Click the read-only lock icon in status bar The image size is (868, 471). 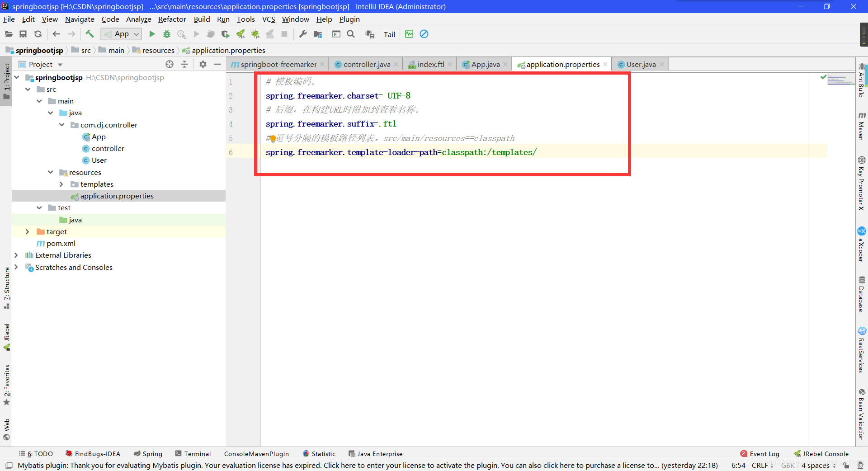(x=846, y=465)
